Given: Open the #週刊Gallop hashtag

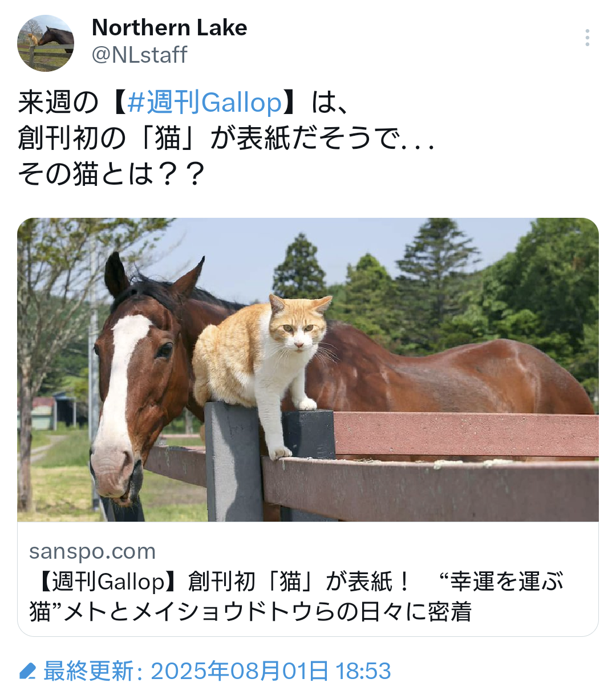Looking at the screenshot, I should point(205,103).
